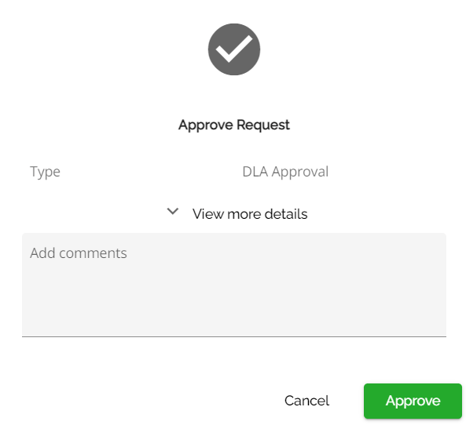This screenshot has width=466, height=425.
Task: Click the Type field label
Action: coord(45,172)
